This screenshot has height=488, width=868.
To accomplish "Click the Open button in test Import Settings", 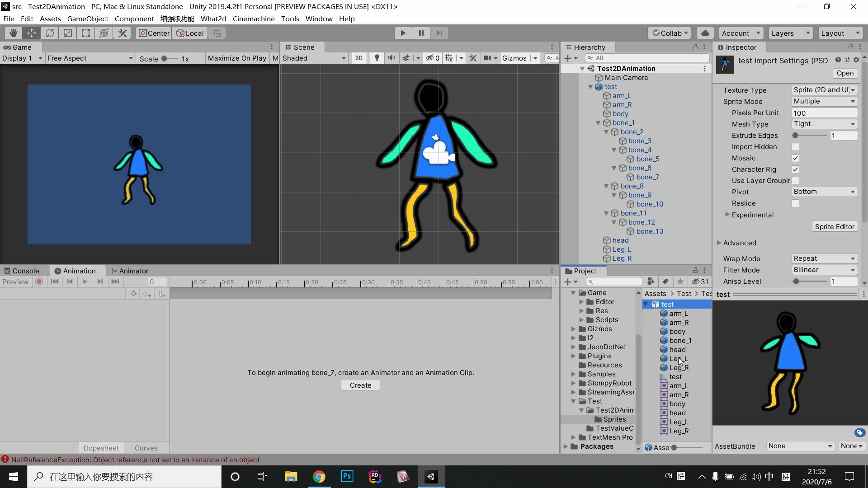I will pos(844,73).
